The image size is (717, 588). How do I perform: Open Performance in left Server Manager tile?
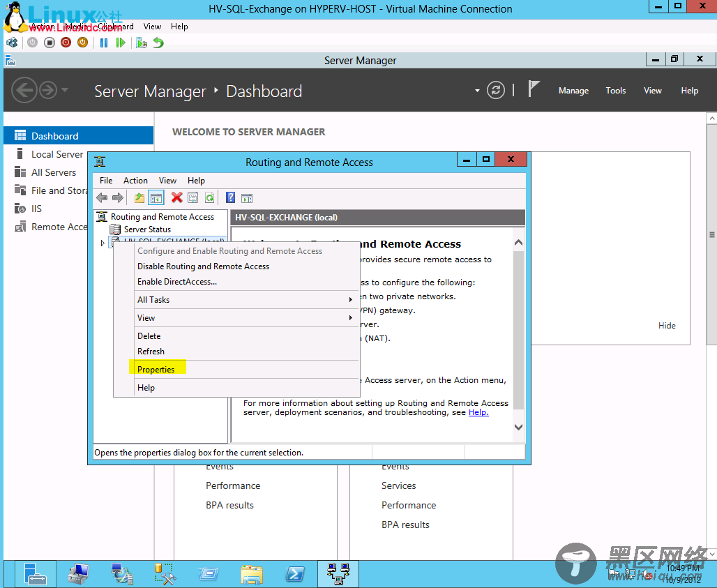click(233, 485)
